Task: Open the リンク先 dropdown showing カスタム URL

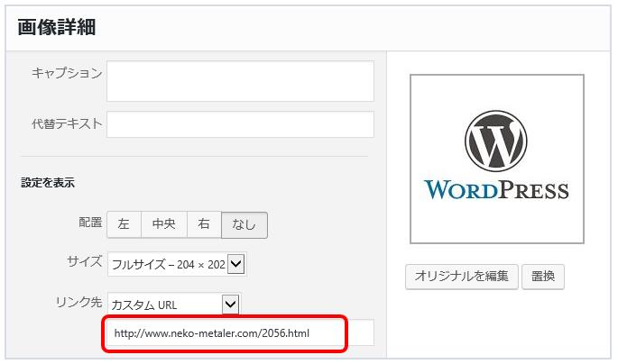Action: [174, 305]
